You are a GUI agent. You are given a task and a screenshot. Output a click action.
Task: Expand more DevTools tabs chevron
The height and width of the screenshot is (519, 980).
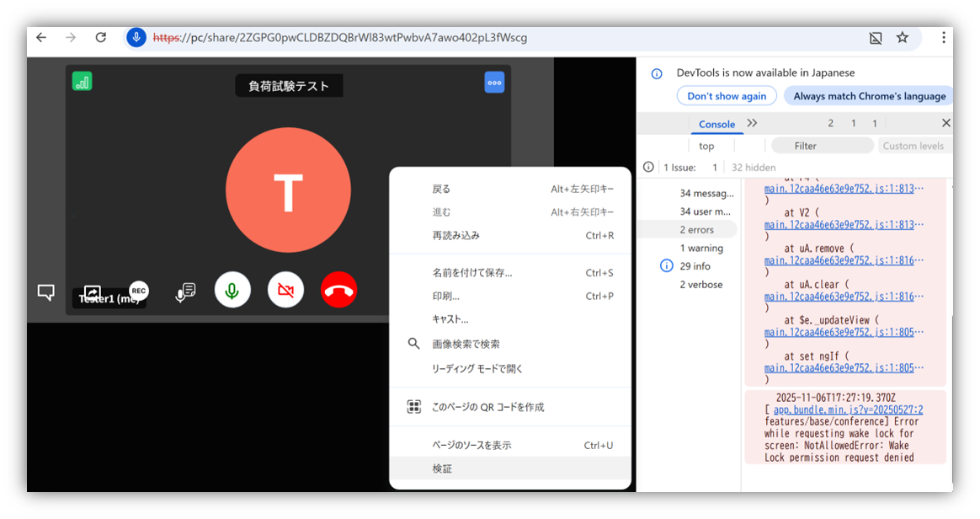pyautogui.click(x=752, y=123)
